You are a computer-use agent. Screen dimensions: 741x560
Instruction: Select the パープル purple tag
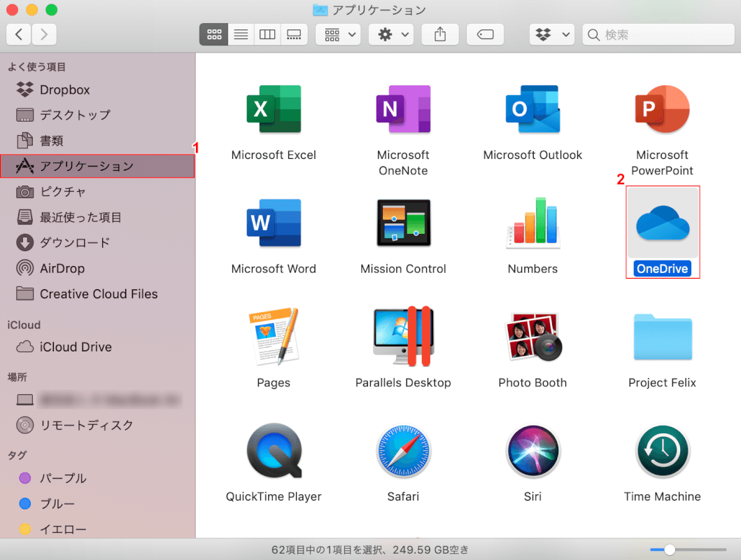(98, 478)
